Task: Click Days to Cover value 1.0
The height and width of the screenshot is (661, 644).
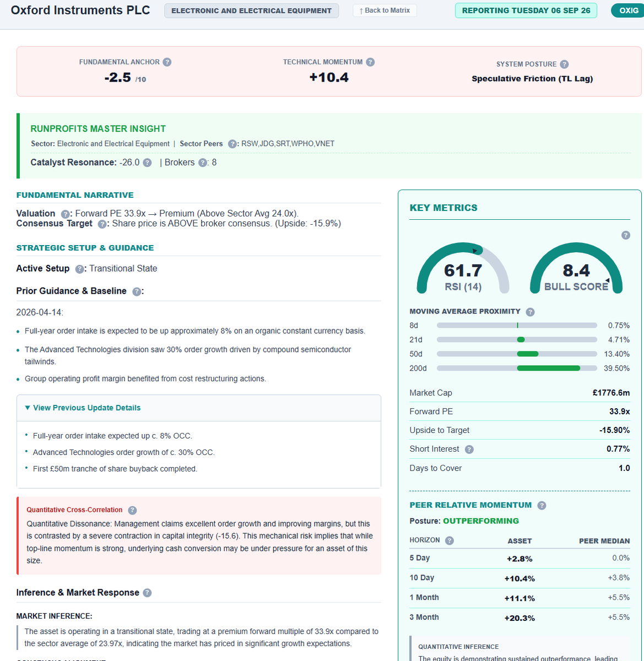Action: (624, 468)
